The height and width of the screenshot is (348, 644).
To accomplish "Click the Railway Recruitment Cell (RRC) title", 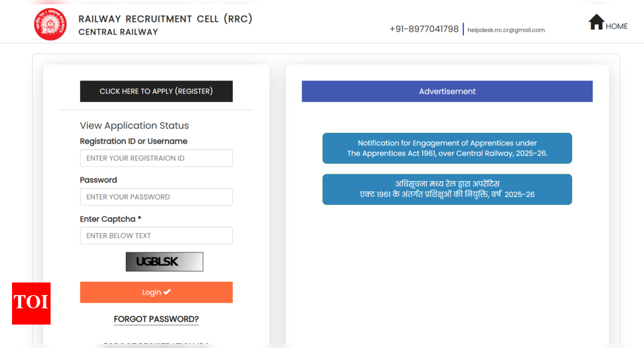I will click(x=166, y=19).
